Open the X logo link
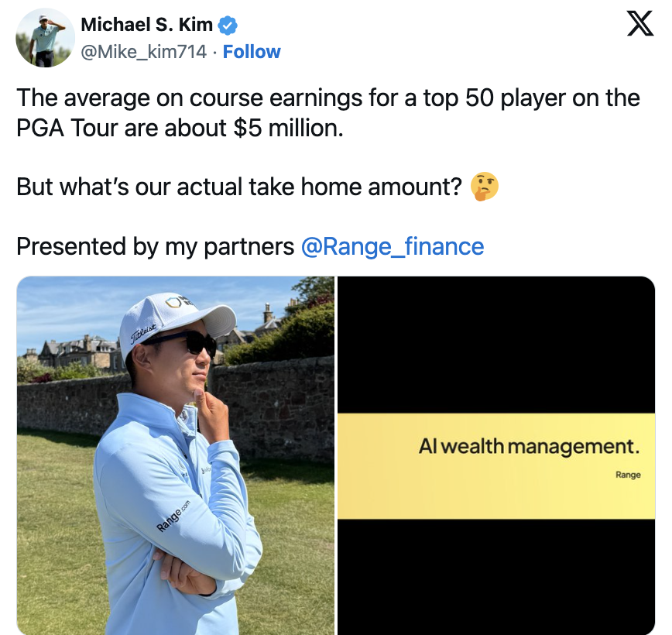Screen dimensions: 672x635 (x=640, y=23)
